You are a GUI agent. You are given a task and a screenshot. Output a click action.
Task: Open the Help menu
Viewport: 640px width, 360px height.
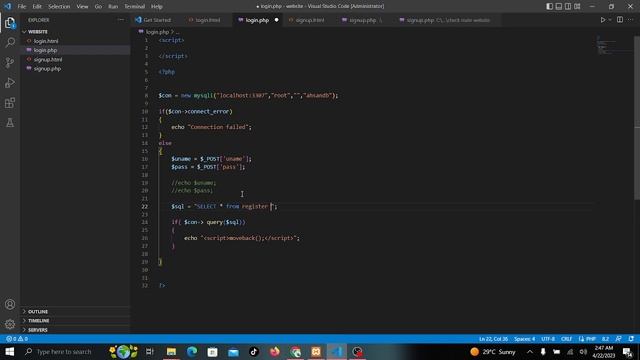pyautogui.click(x=157, y=7)
